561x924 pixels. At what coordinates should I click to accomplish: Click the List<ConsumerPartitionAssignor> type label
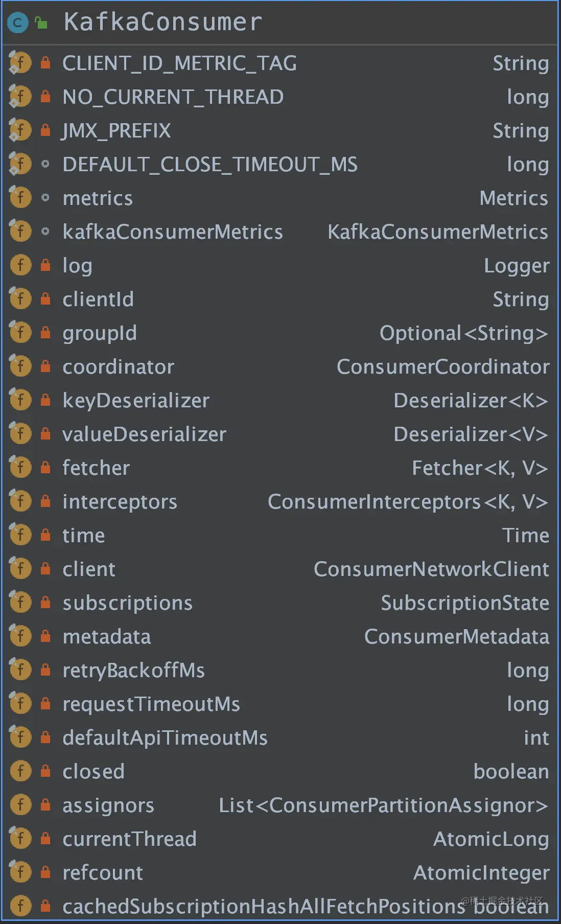pyautogui.click(x=383, y=805)
